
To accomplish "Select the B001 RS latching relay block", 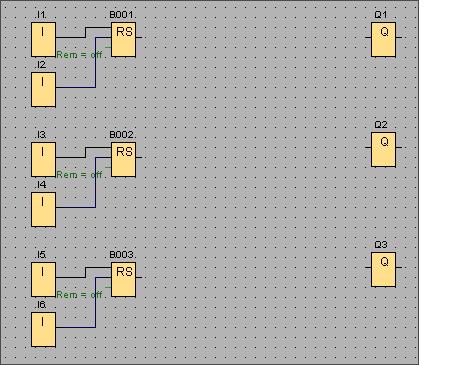I will 123,39.
